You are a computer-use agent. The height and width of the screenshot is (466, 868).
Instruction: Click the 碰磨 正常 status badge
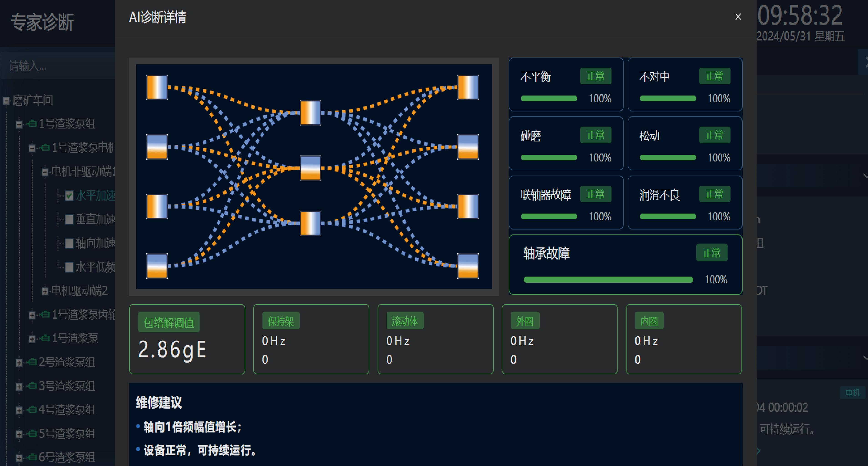(x=595, y=135)
